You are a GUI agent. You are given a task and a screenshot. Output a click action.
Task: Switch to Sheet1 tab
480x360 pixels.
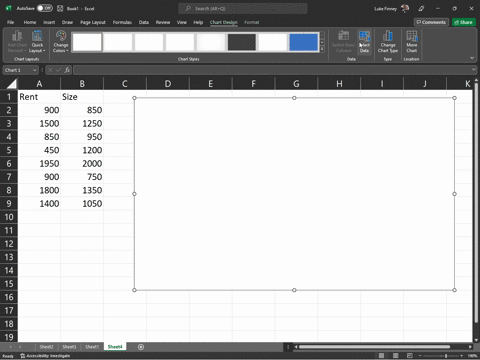(92, 347)
